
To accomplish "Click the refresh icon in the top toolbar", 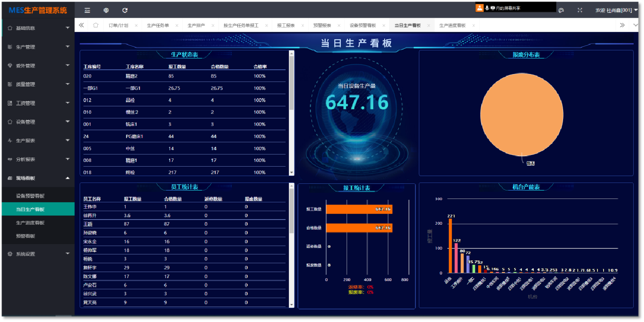I will click(x=125, y=9).
